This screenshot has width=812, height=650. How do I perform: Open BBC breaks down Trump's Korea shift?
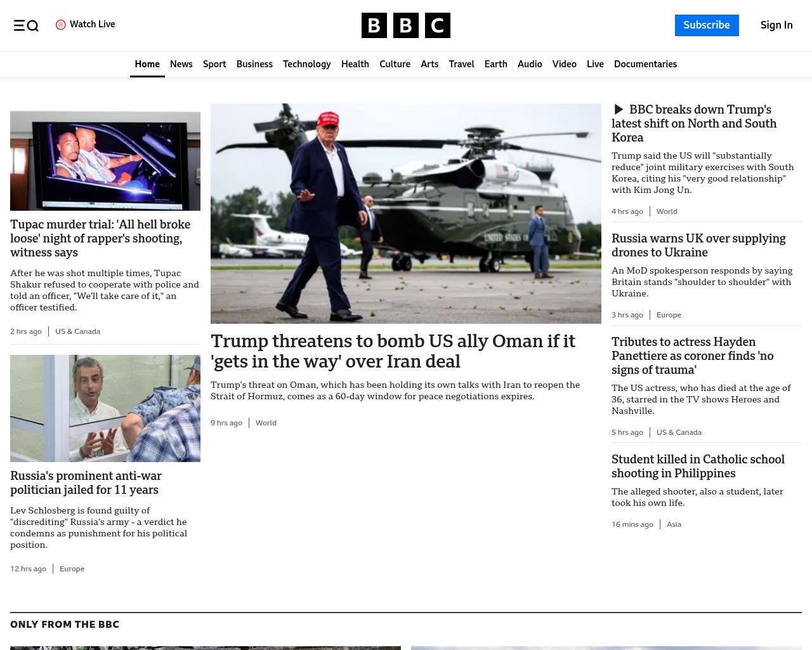coord(694,123)
